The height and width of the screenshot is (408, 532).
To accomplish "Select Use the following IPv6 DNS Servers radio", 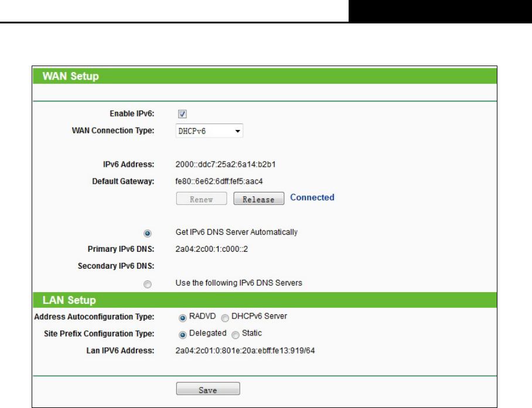I will coord(147,284).
